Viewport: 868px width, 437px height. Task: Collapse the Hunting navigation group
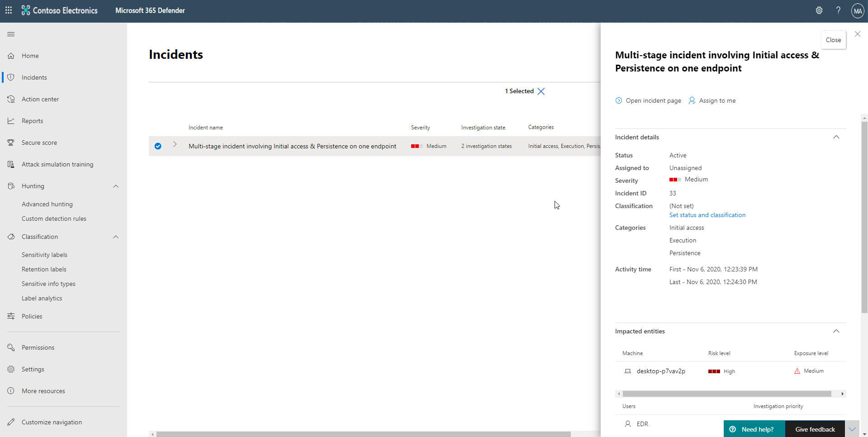click(116, 186)
